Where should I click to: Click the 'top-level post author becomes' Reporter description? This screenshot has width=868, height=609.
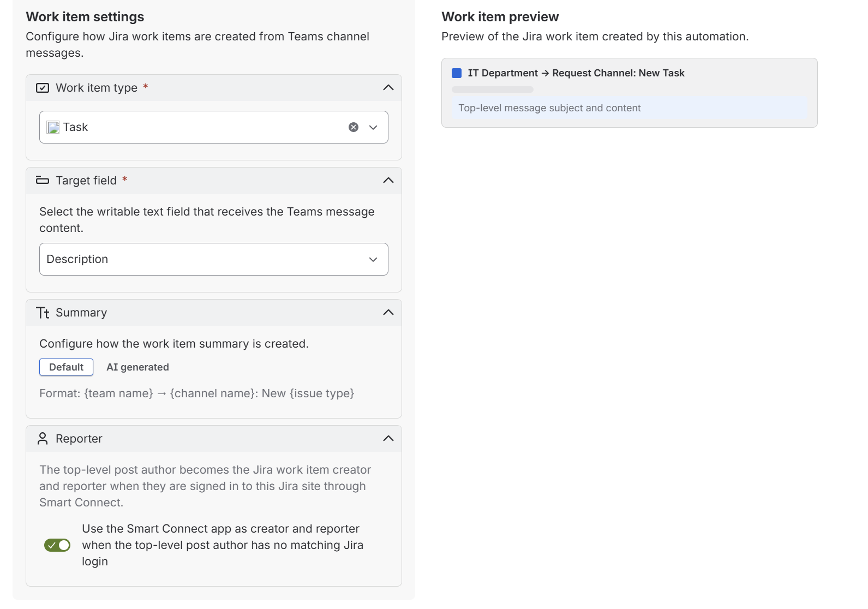click(x=205, y=486)
